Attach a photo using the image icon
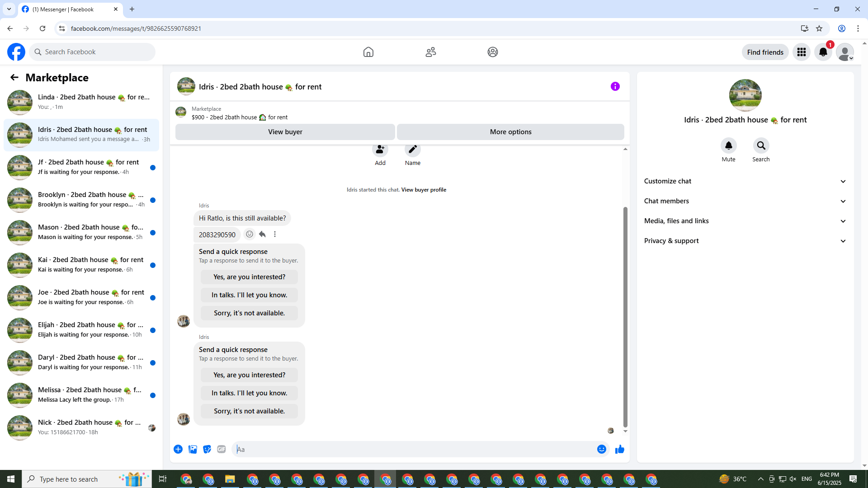The image size is (868, 488). coord(193,449)
